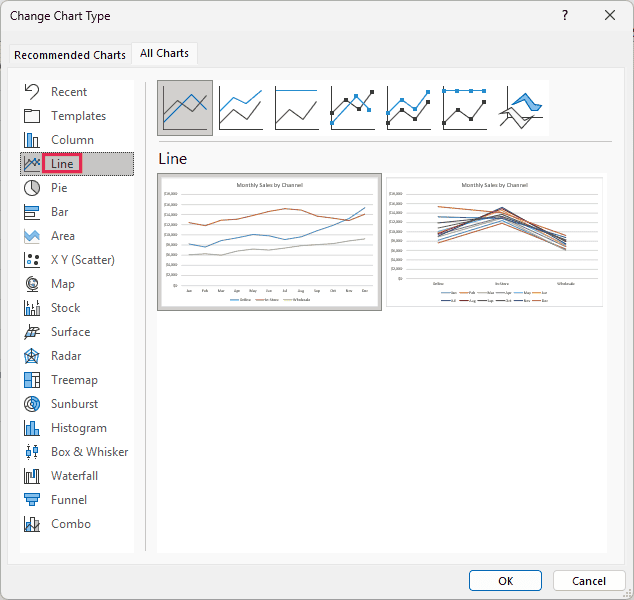
Task: Select the Box & Whisker category
Action: point(77,452)
